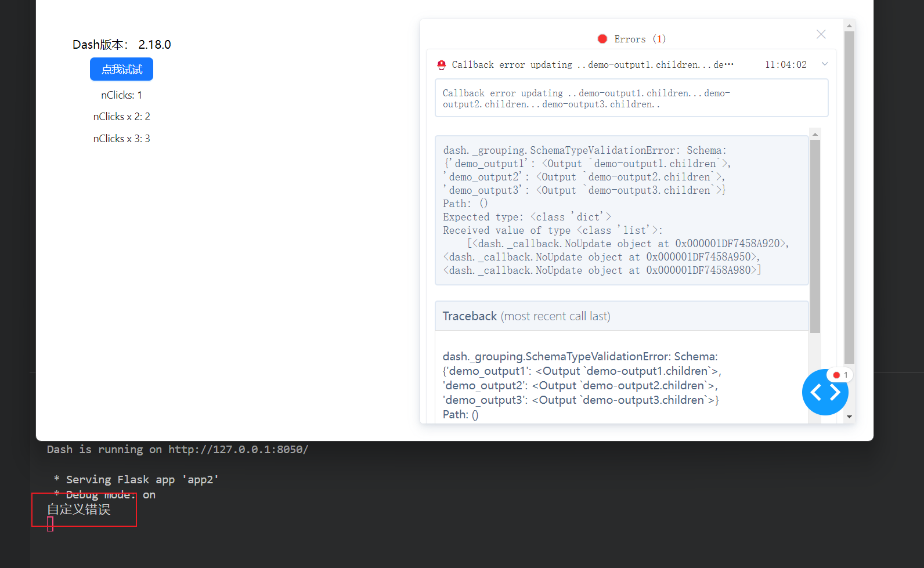Click the nClicks x 3: 3 text

121,139
